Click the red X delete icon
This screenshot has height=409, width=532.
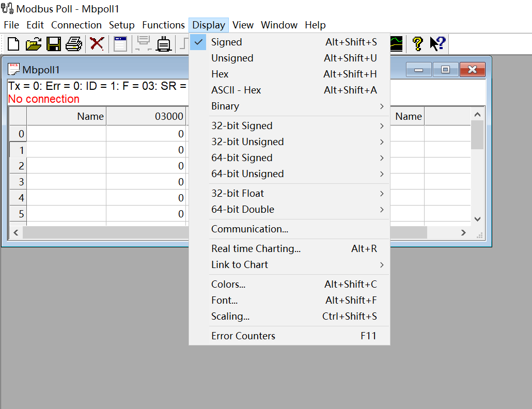(97, 44)
